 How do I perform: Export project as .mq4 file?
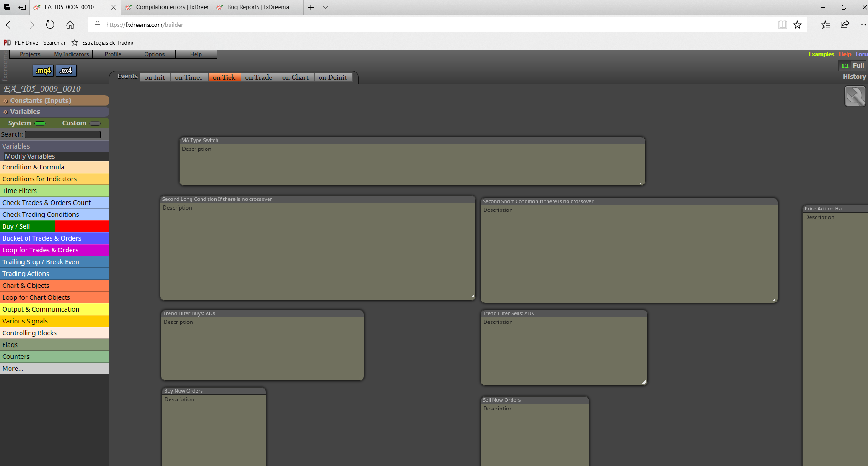pyautogui.click(x=43, y=71)
